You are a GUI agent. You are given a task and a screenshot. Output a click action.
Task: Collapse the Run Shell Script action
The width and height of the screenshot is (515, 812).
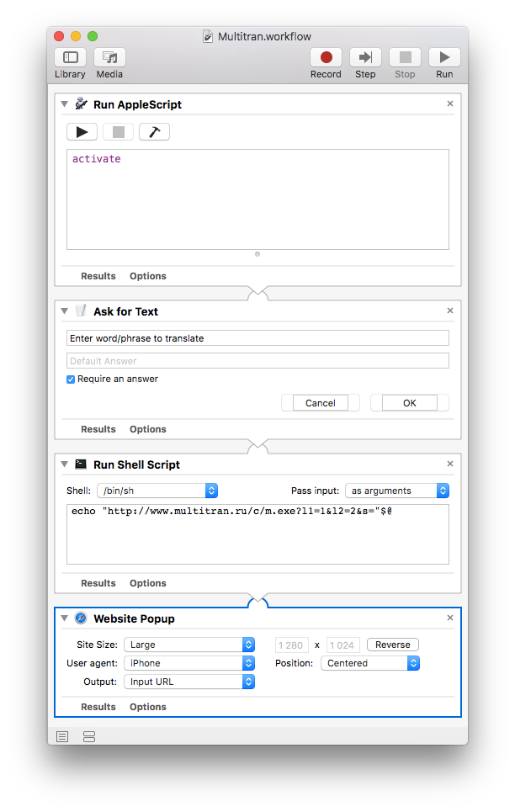tap(64, 464)
